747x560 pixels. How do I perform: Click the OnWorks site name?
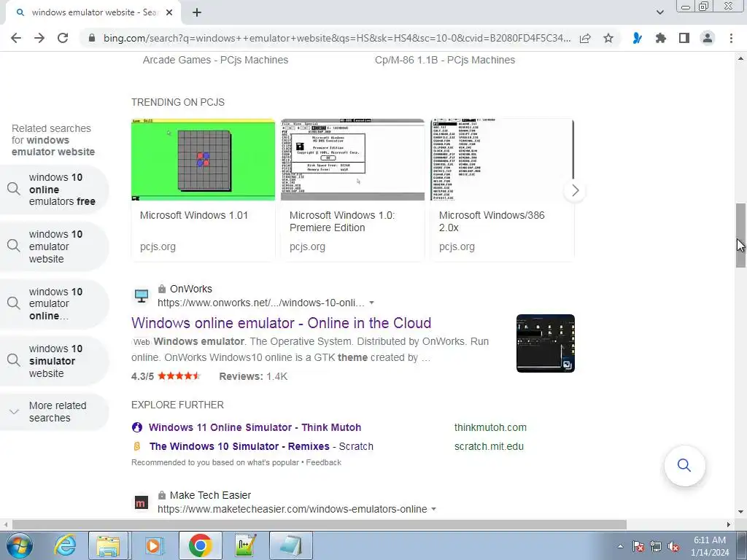[191, 289]
